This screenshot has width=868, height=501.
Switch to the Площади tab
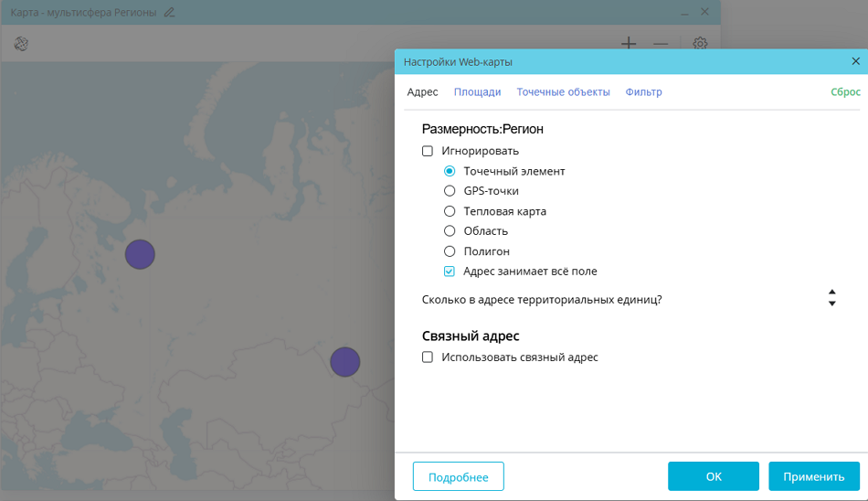coord(477,92)
